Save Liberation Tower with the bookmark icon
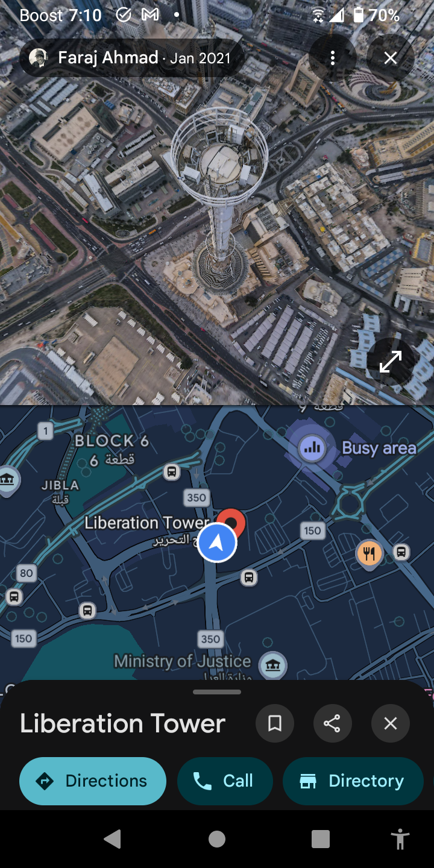This screenshot has height=868, width=434. pos(275,723)
